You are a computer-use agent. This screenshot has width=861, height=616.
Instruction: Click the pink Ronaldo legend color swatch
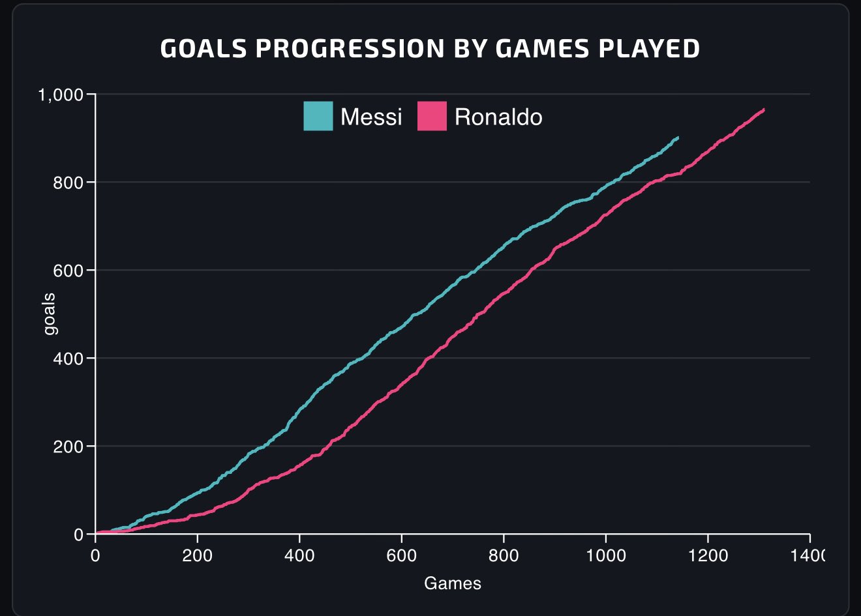click(x=432, y=117)
